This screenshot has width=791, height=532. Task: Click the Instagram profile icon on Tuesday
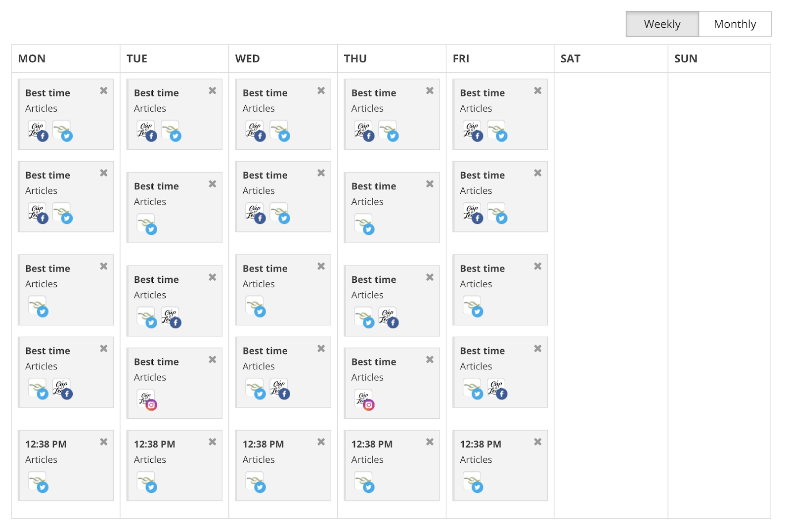(147, 399)
